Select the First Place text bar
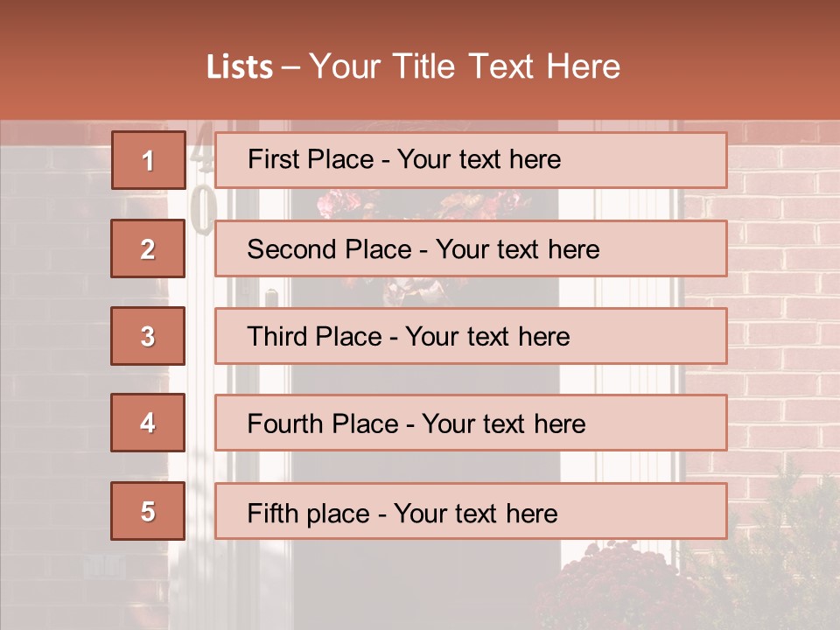 471,160
